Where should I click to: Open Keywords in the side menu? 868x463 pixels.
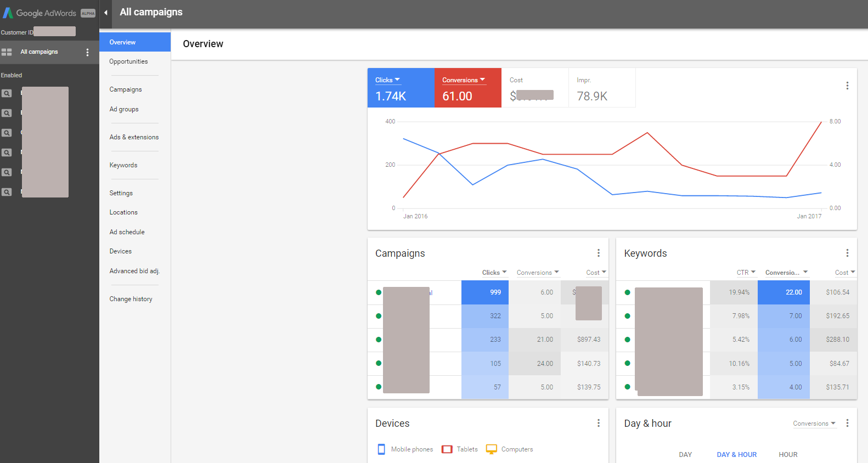click(123, 165)
